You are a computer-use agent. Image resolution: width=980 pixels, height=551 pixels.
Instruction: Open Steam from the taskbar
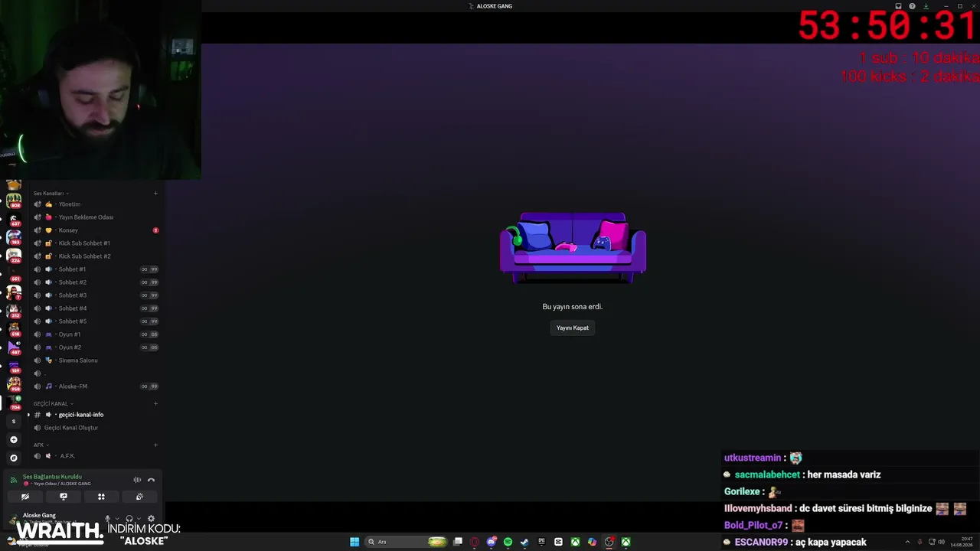(x=524, y=542)
